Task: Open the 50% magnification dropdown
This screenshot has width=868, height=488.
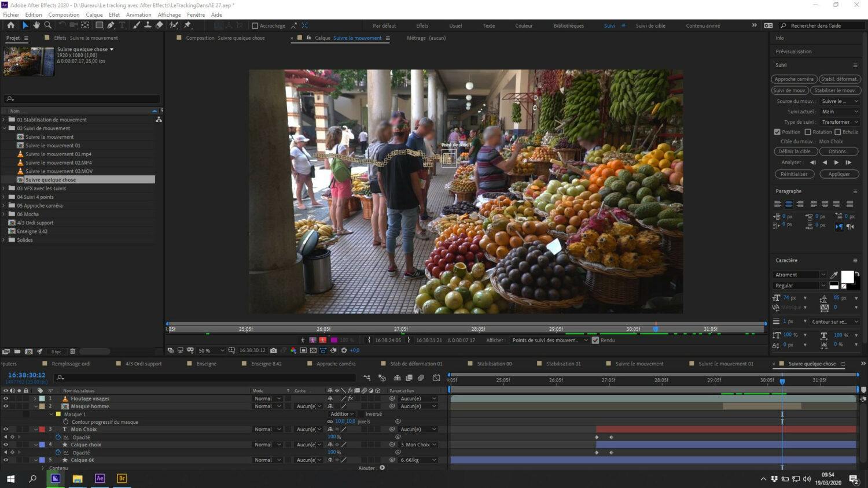Action: pos(211,350)
